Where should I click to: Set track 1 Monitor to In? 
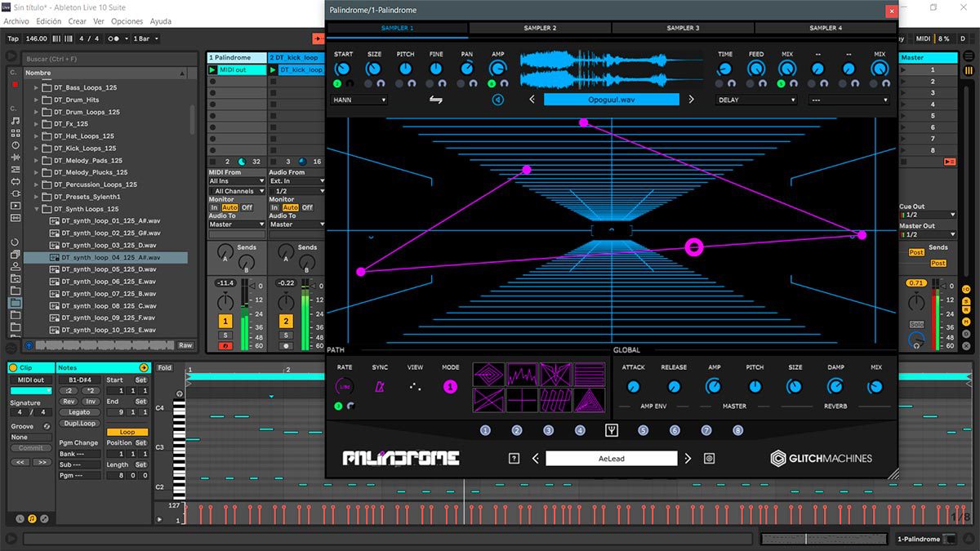[x=215, y=207]
